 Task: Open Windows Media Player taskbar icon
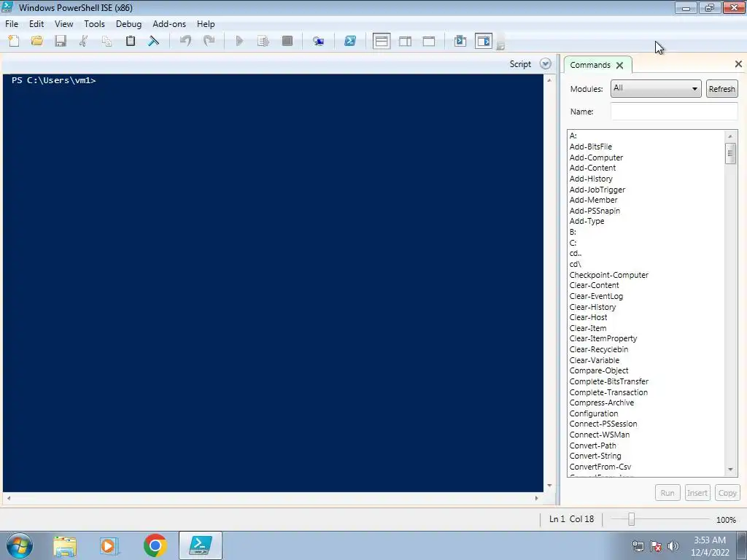click(109, 545)
